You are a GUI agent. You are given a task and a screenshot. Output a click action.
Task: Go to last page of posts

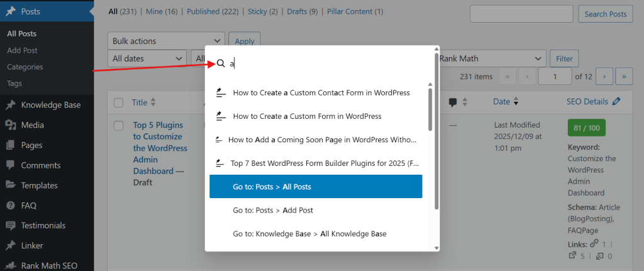point(625,76)
